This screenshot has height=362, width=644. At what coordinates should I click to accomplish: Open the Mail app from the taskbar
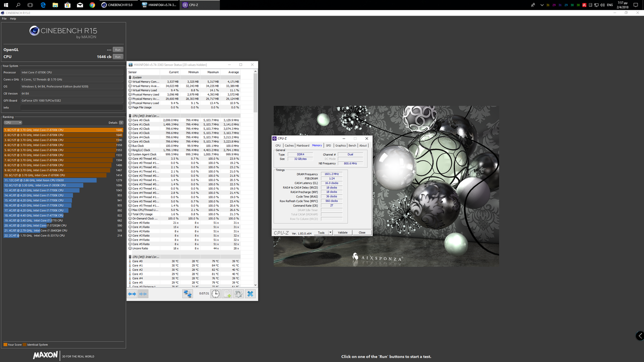click(79, 5)
